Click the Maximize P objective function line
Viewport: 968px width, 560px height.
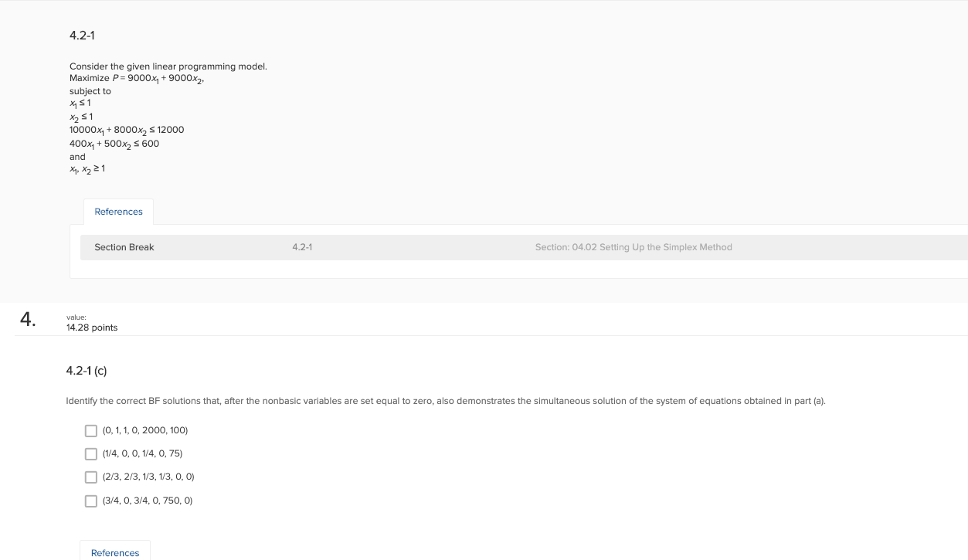point(137,79)
